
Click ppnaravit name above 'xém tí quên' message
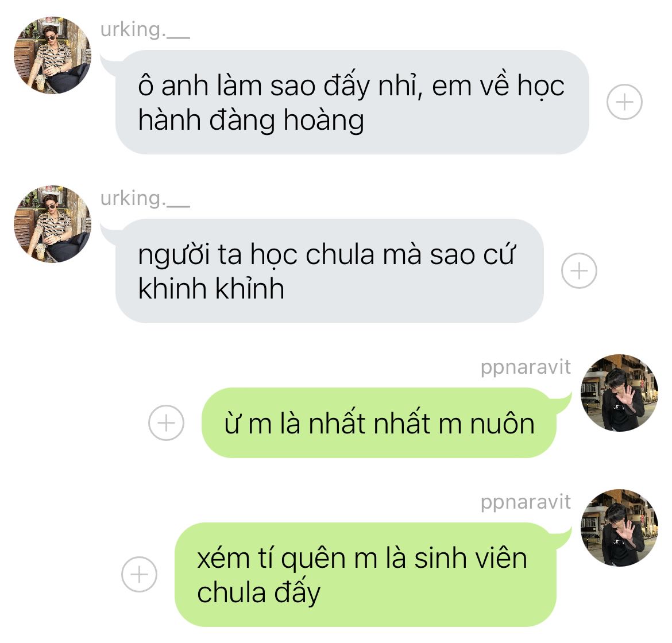click(x=526, y=503)
